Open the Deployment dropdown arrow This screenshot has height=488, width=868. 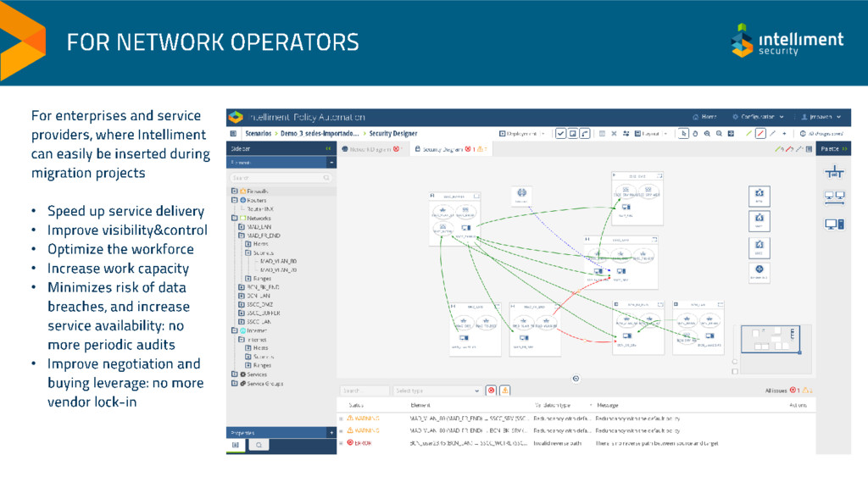[542, 134]
